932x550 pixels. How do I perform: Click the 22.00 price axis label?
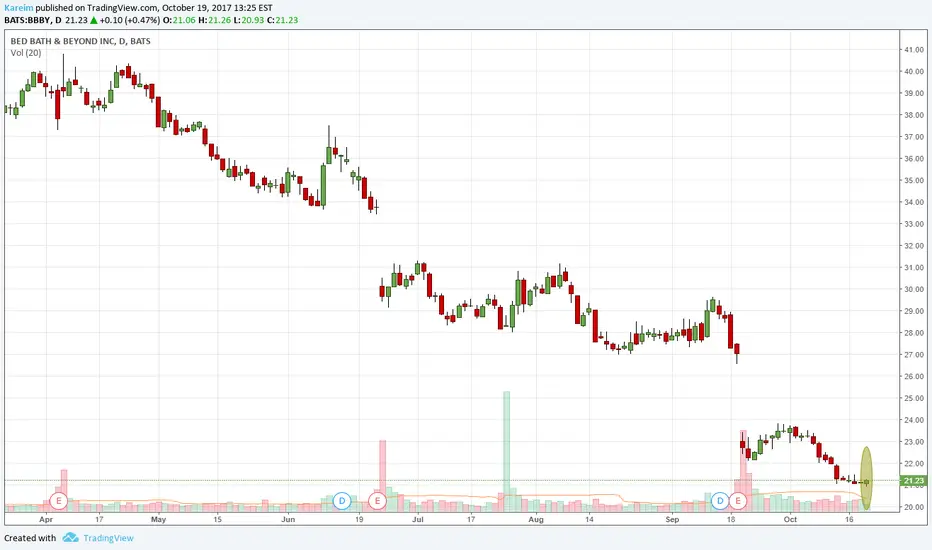(914, 464)
